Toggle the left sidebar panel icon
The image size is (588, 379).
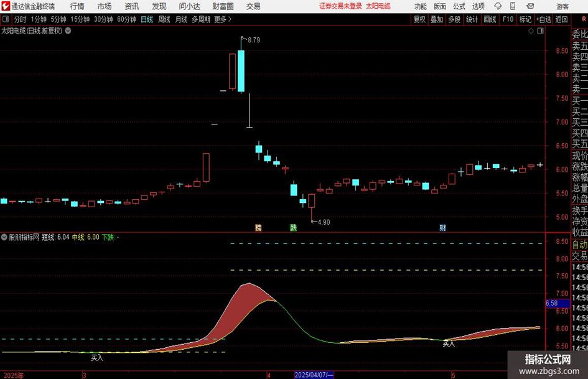point(6,19)
